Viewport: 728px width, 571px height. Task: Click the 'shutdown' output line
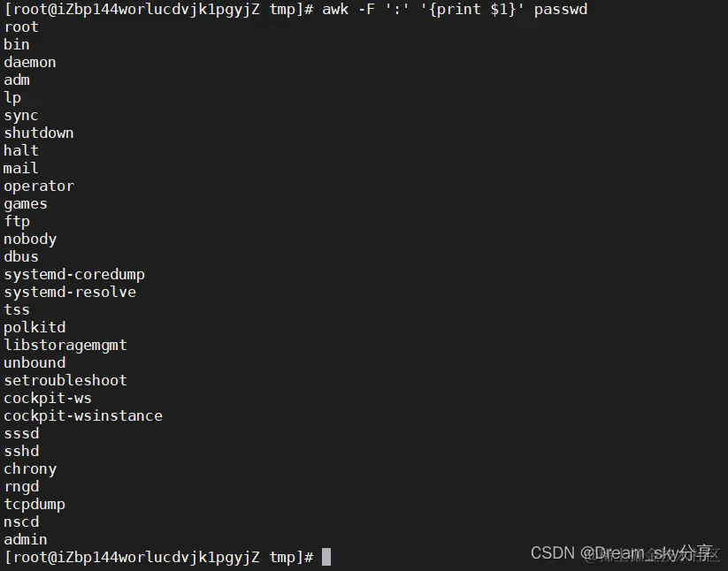(x=39, y=133)
